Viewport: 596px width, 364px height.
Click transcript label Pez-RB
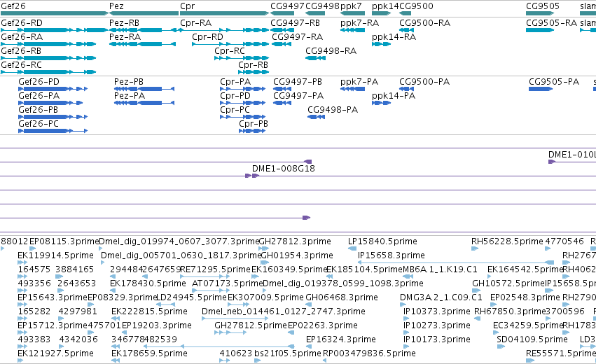coord(124,23)
